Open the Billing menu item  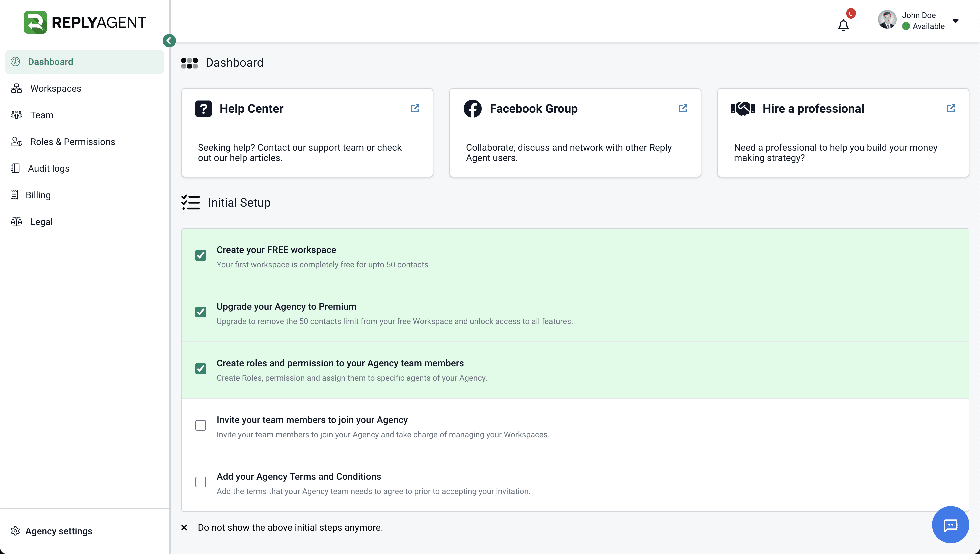click(x=38, y=195)
